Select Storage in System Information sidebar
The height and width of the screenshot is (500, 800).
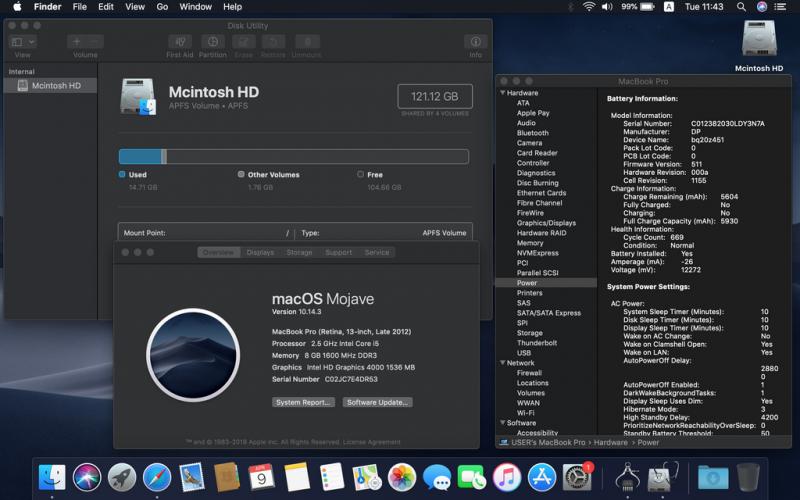pos(530,333)
